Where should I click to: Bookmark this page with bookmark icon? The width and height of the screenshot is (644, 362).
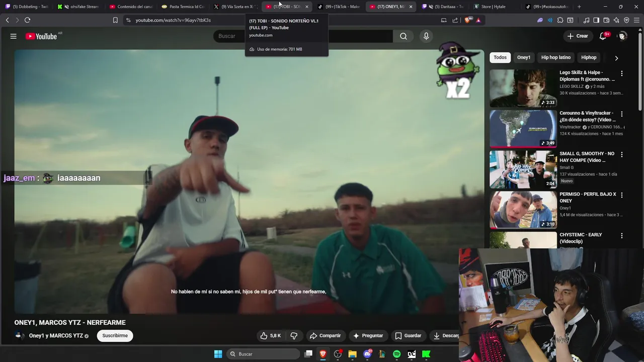(115, 20)
